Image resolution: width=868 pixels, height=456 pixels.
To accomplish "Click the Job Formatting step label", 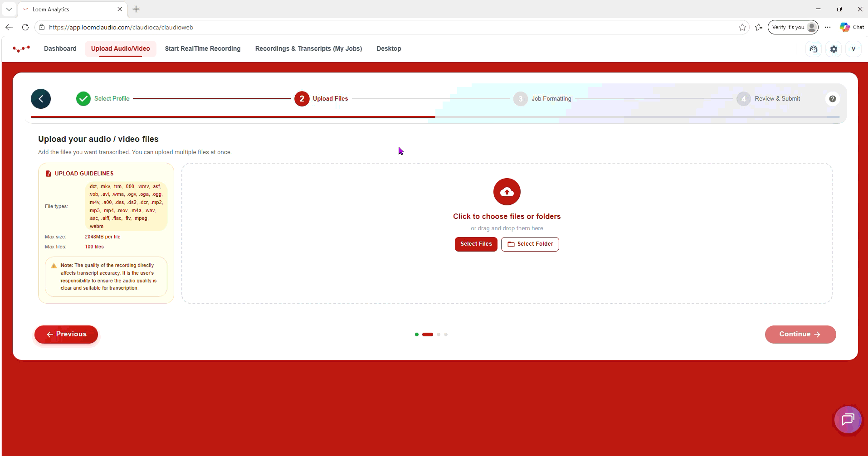I will point(551,99).
